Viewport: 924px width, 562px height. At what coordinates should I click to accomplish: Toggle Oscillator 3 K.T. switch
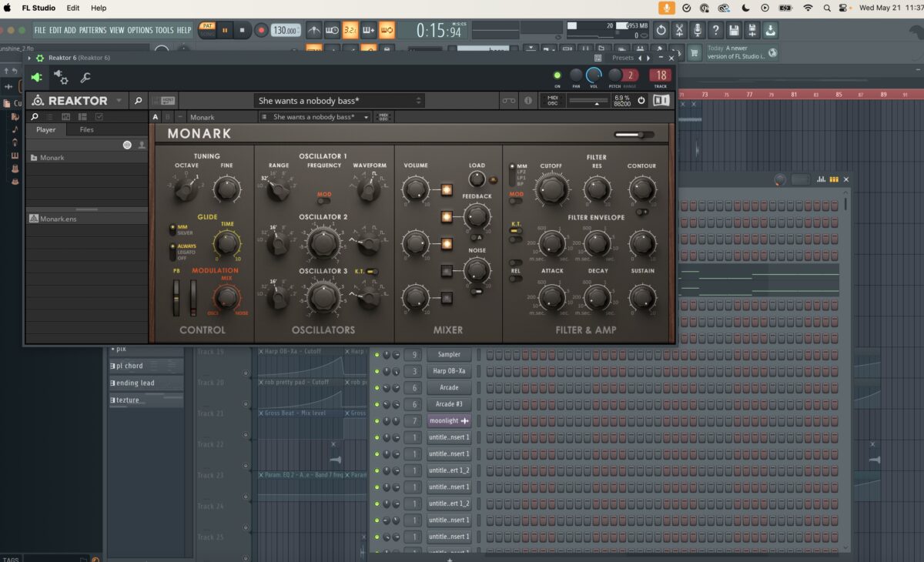click(x=373, y=272)
